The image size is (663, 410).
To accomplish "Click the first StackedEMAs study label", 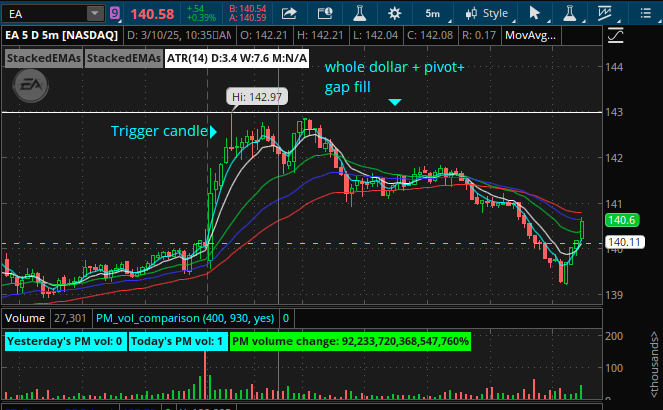I will [44, 58].
